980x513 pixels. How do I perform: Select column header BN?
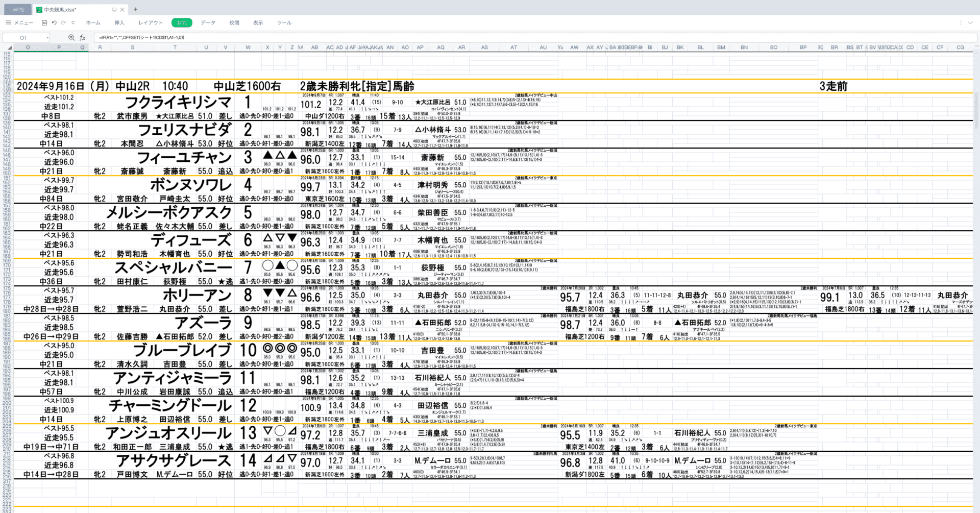[x=744, y=47]
